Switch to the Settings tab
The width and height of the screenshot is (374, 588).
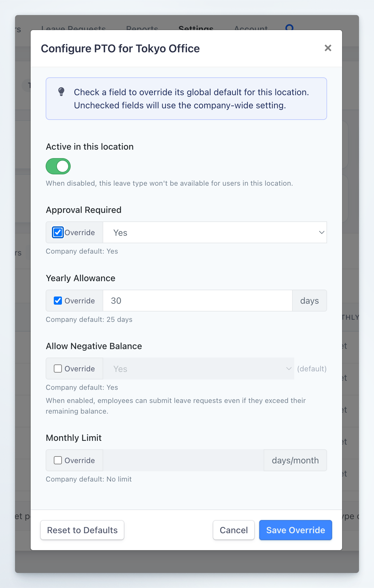196,29
